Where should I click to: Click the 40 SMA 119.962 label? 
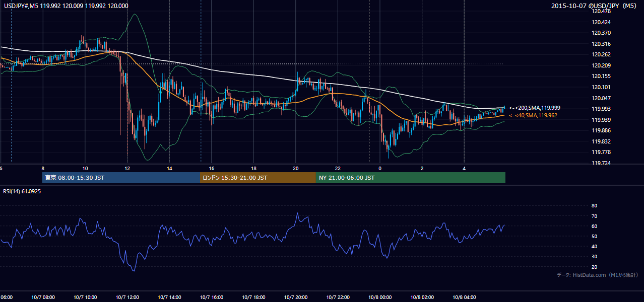[533, 115]
